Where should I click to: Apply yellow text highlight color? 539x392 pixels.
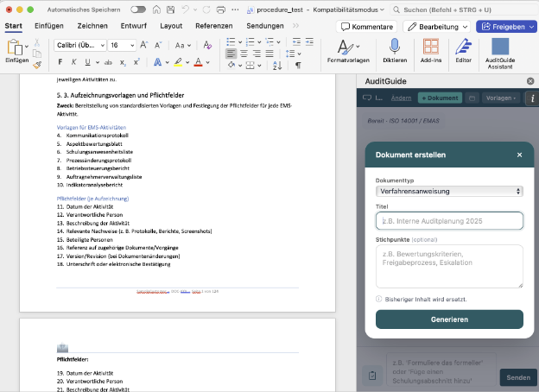[x=178, y=62]
